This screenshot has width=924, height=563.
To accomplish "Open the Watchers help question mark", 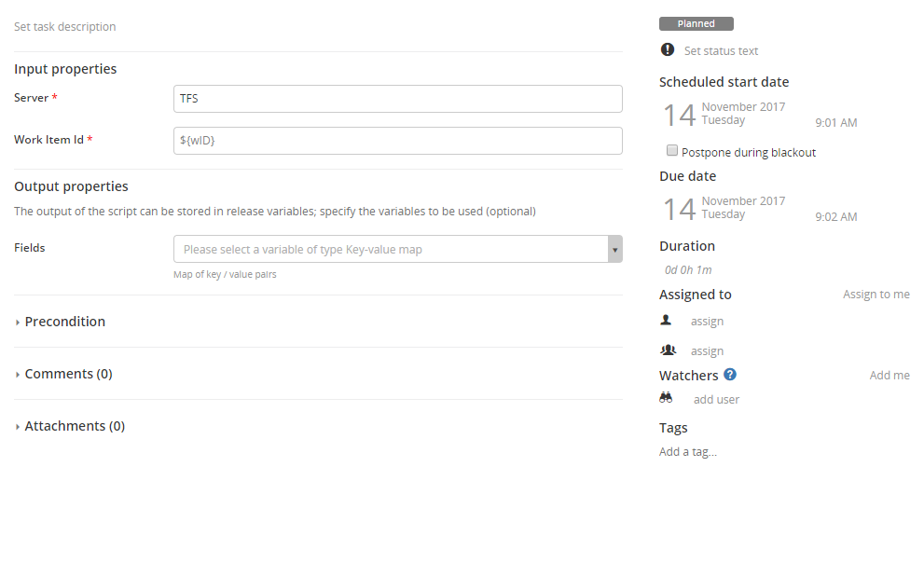I will (x=730, y=375).
